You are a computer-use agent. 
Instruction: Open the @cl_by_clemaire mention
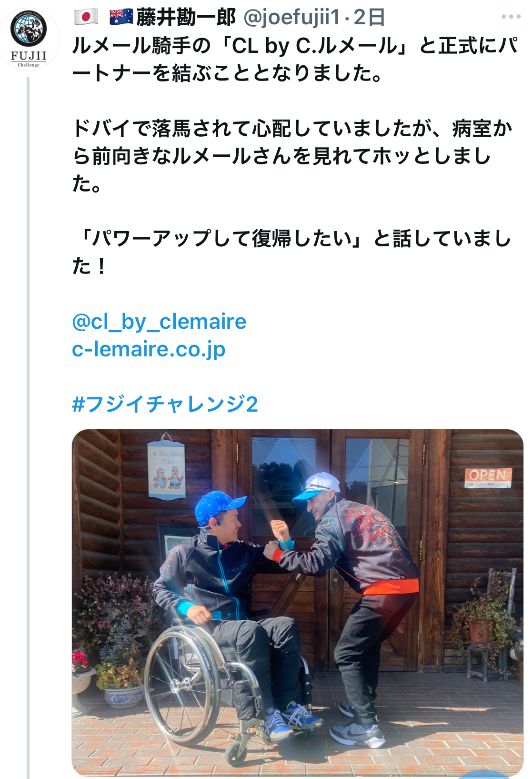point(159,322)
